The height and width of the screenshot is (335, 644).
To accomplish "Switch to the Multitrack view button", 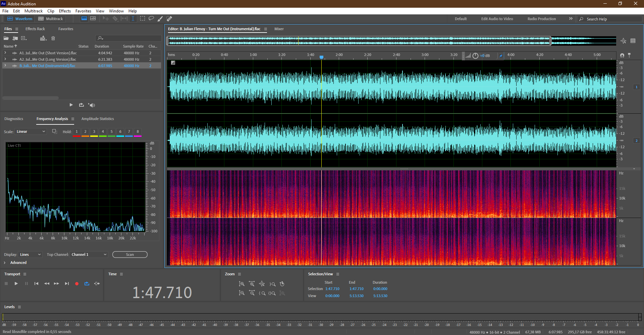I will pyautogui.click(x=51, y=19).
